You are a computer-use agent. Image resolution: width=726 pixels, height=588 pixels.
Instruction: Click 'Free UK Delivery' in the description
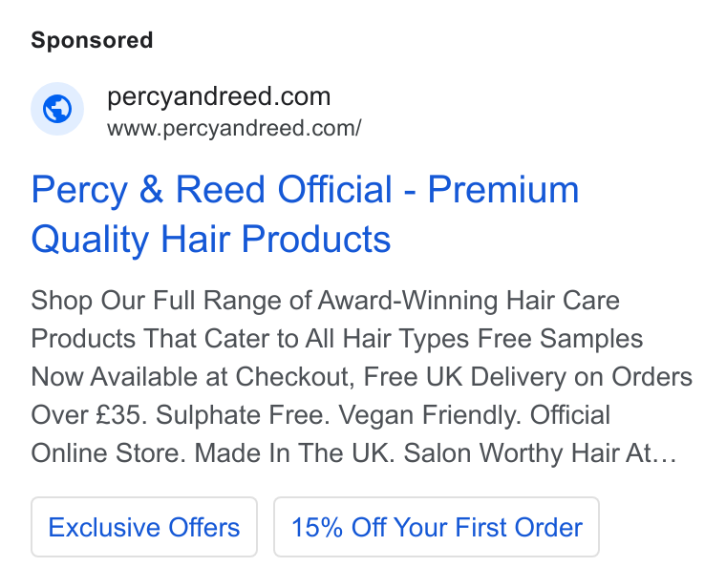coord(465,377)
